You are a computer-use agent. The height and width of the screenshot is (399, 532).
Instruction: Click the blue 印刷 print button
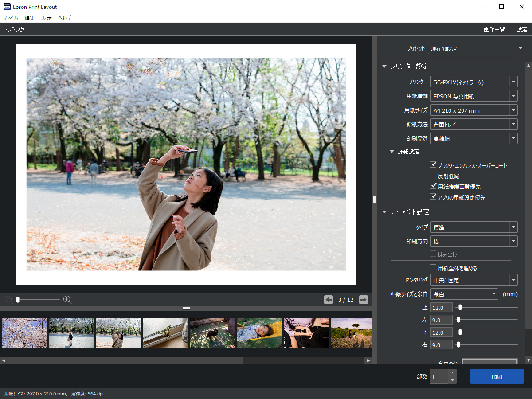(497, 376)
